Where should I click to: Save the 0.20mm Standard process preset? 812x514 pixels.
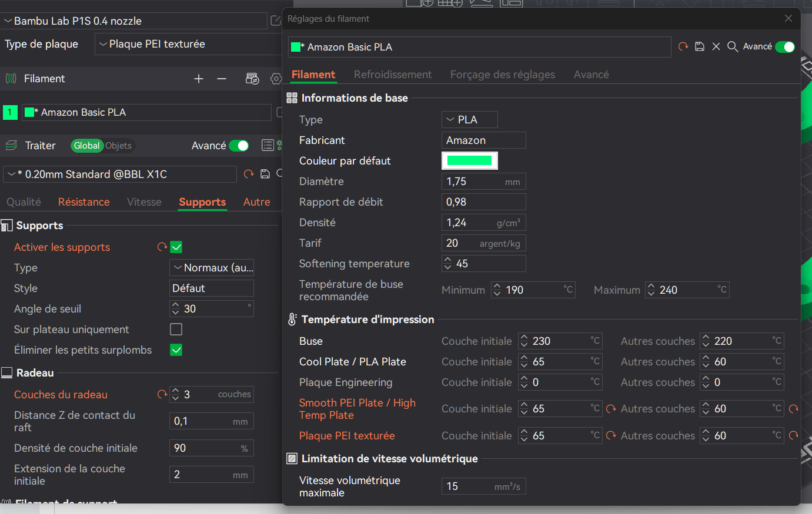pyautogui.click(x=265, y=174)
